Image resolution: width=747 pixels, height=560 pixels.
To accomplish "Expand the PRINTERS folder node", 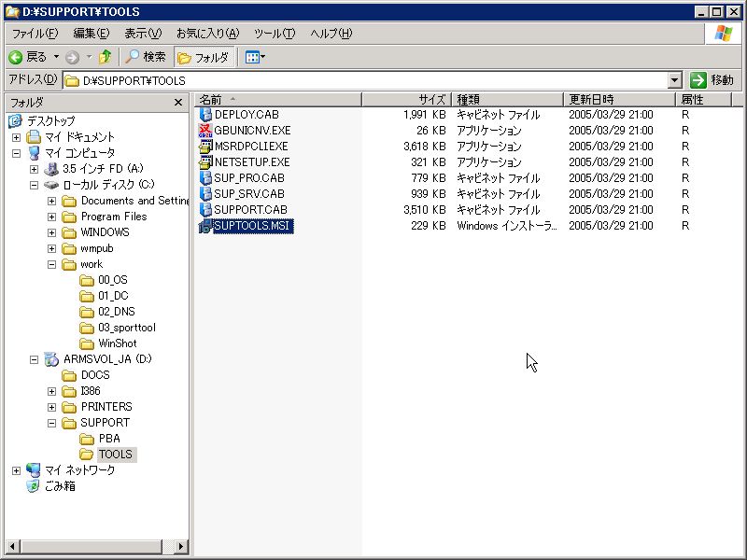I will pos(51,407).
